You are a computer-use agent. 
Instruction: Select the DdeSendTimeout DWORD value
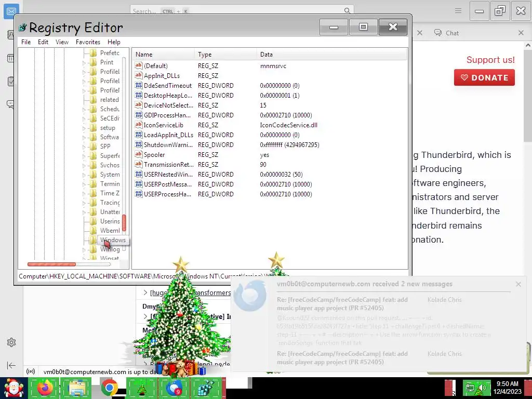(x=168, y=86)
